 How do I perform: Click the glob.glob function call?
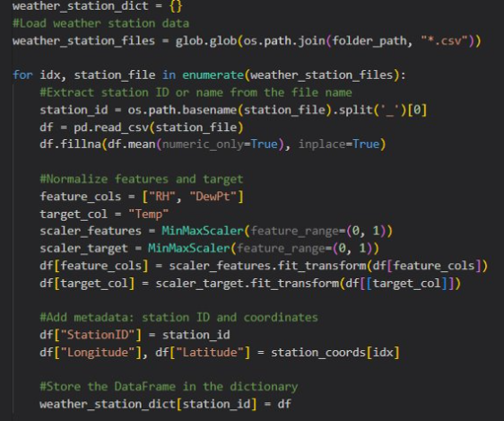(x=206, y=41)
